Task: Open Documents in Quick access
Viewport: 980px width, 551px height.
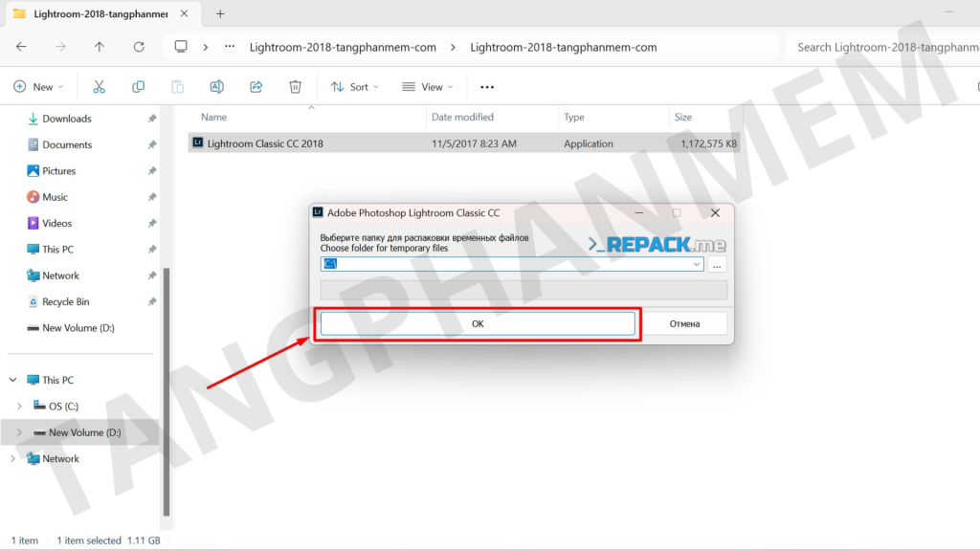Action: click(67, 144)
